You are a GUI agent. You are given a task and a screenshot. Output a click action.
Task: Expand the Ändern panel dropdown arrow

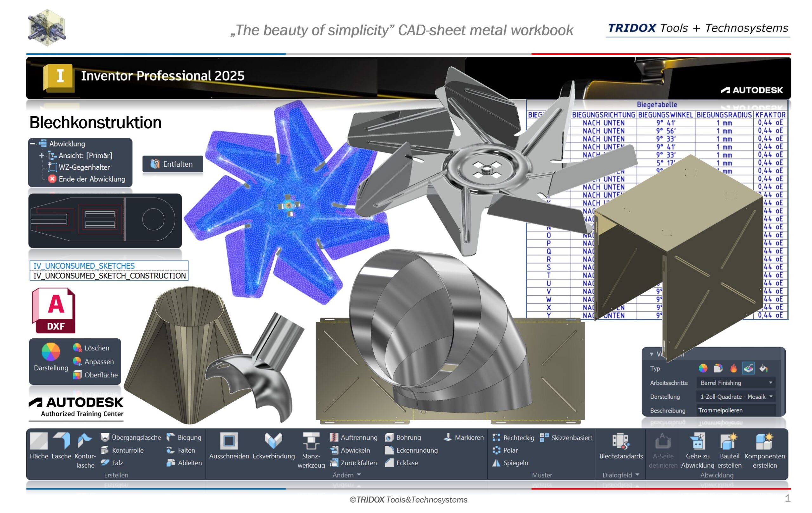[359, 475]
